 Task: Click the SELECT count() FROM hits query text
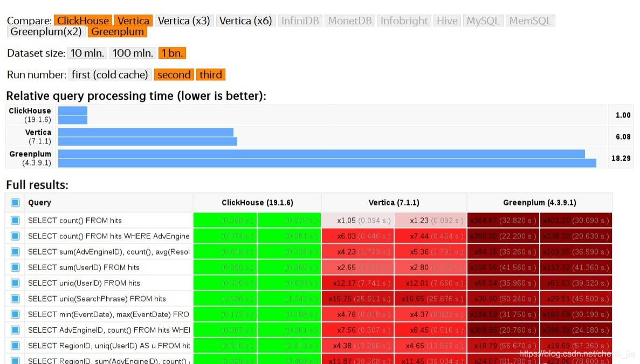75,221
